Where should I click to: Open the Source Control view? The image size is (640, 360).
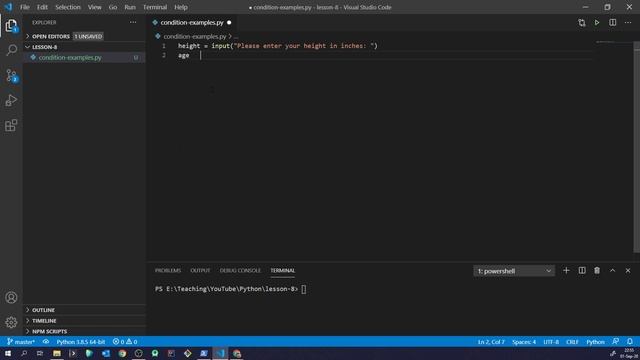tap(11, 76)
